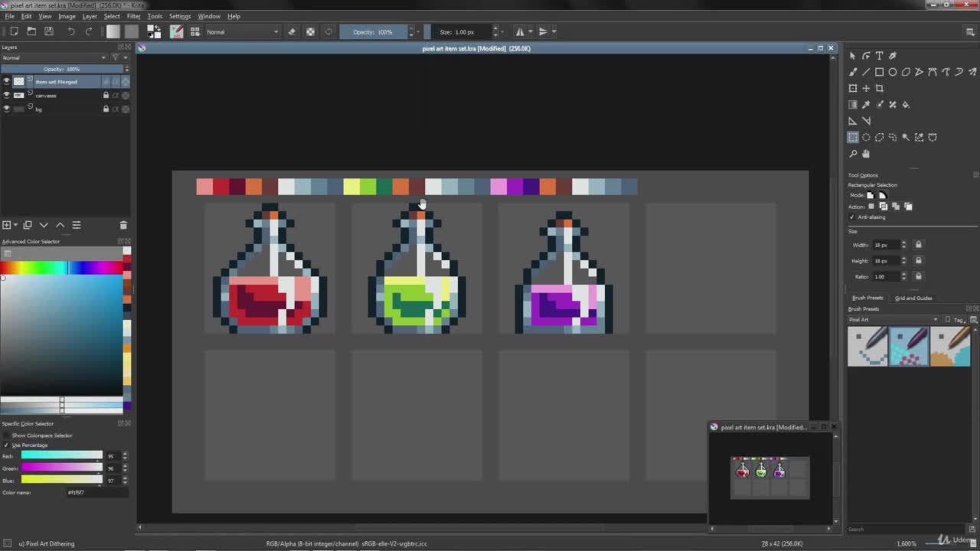Image resolution: width=980 pixels, height=551 pixels.
Task: Delete layer using trash icon
Action: tap(123, 225)
